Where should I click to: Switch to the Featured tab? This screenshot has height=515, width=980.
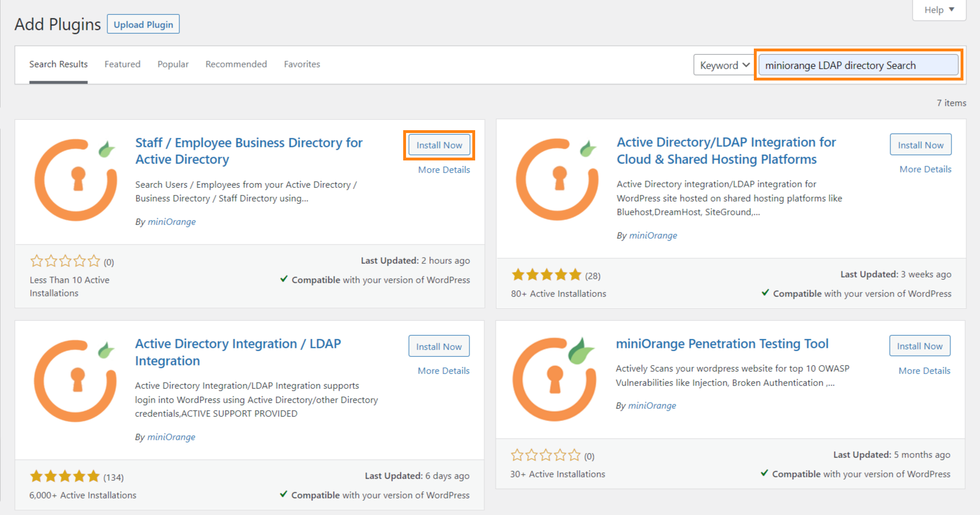(122, 64)
